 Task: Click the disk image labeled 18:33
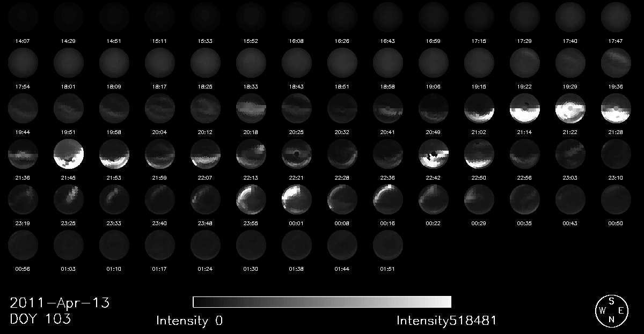(251, 62)
